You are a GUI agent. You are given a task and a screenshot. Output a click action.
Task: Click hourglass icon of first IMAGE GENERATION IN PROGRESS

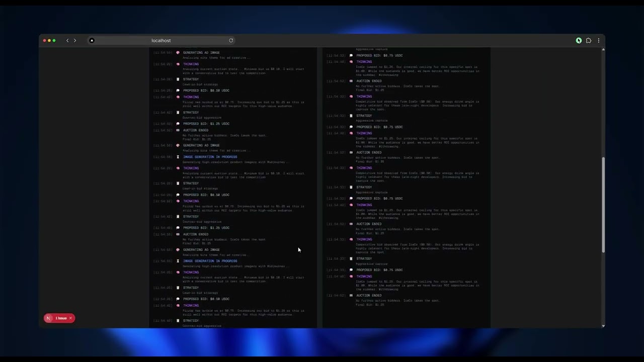pos(178,157)
